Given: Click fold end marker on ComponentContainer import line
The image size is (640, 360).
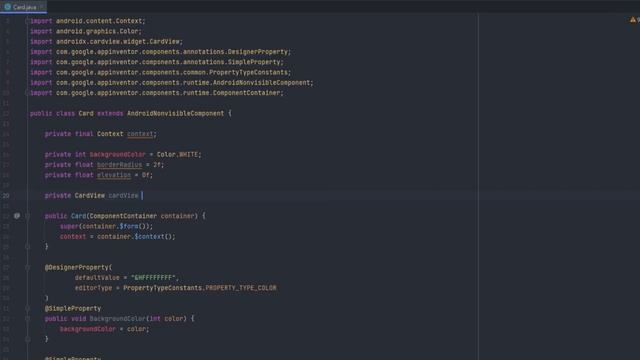Looking at the screenshot, I should 27,93.
